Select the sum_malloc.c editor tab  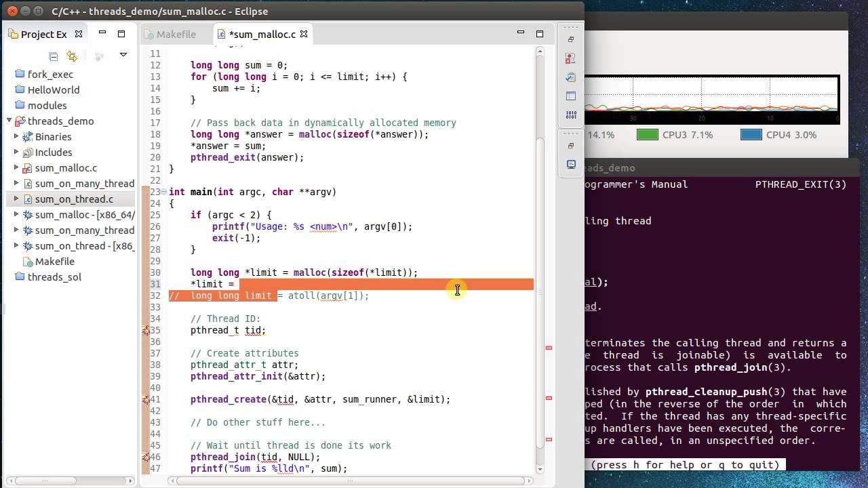coord(262,34)
